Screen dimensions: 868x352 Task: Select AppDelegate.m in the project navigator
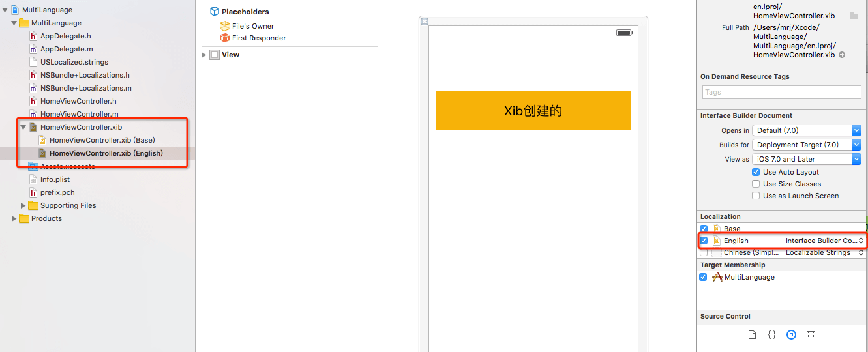(66, 49)
